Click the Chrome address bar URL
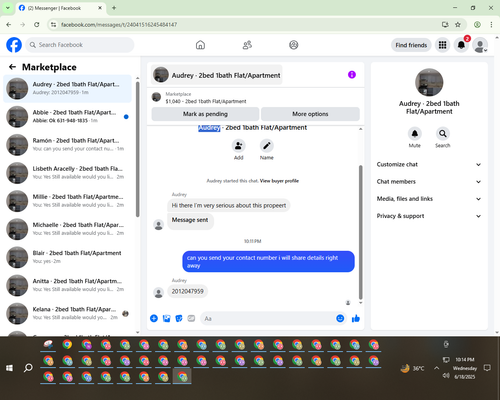Viewport: 500px width, 400px height. (119, 25)
